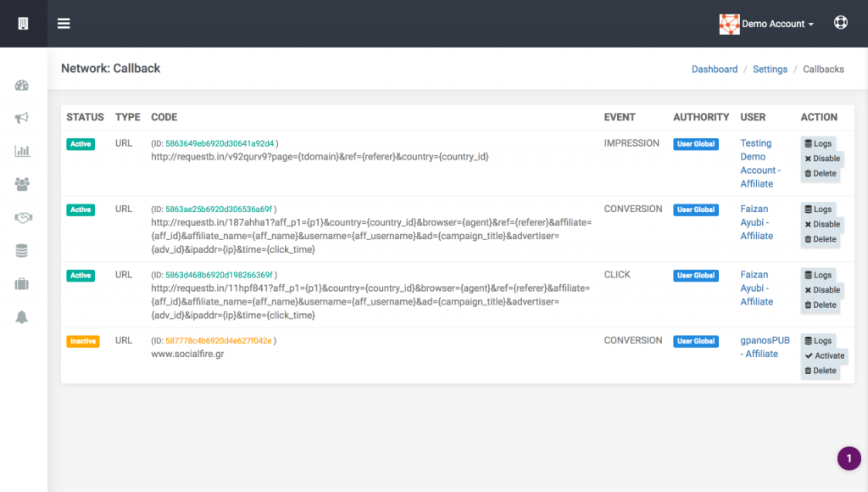Screen dimensions: 868x492
Task: Click the purple notification badge showing 1
Action: click(849, 458)
